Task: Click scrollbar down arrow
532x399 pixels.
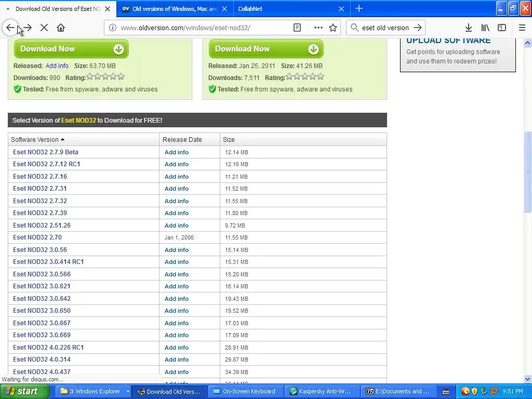Action: click(x=527, y=379)
